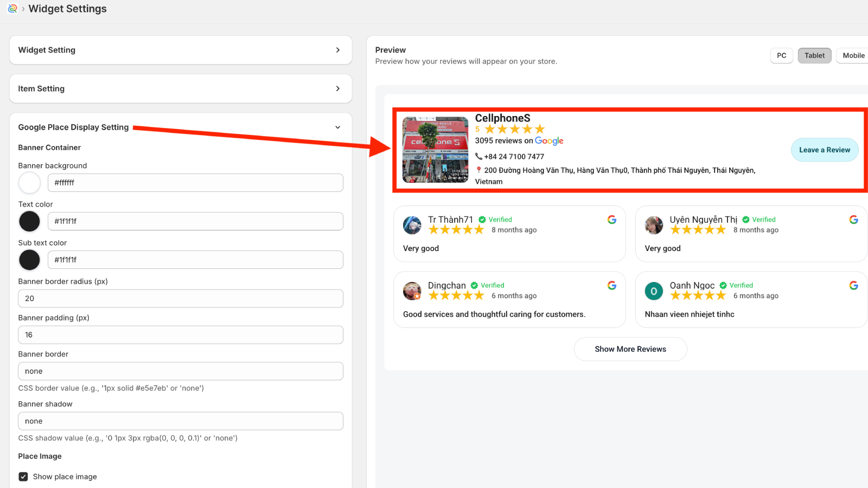The height and width of the screenshot is (488, 868).
Task: Click the stars on Dingchan's review card
Action: tap(456, 296)
